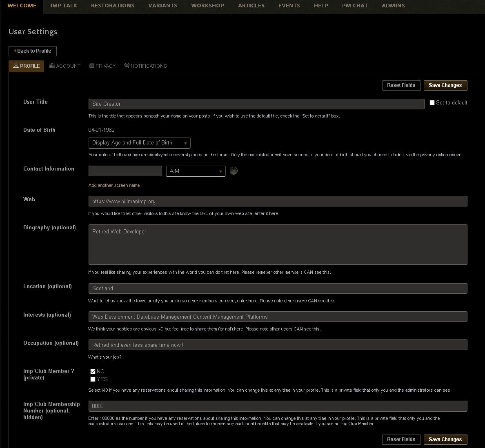The width and height of the screenshot is (485, 448).
Task: Click the top Save Changes button
Action: [x=445, y=85]
